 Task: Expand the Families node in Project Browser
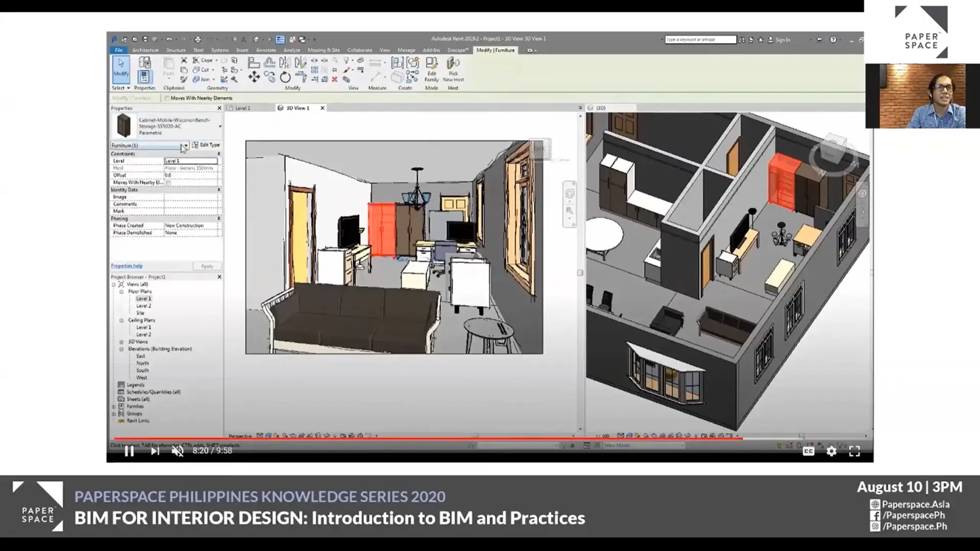(113, 407)
